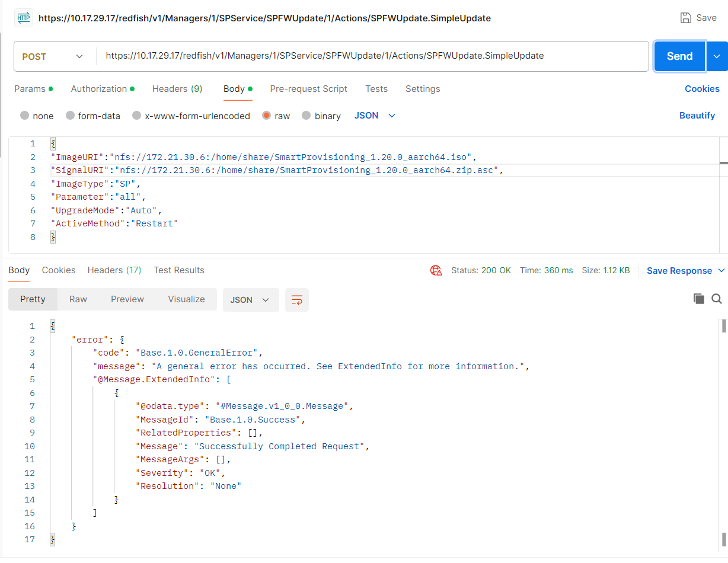Open the Pre-request Script tab
Image resolution: width=728 pixels, height=563 pixels.
pos(308,89)
